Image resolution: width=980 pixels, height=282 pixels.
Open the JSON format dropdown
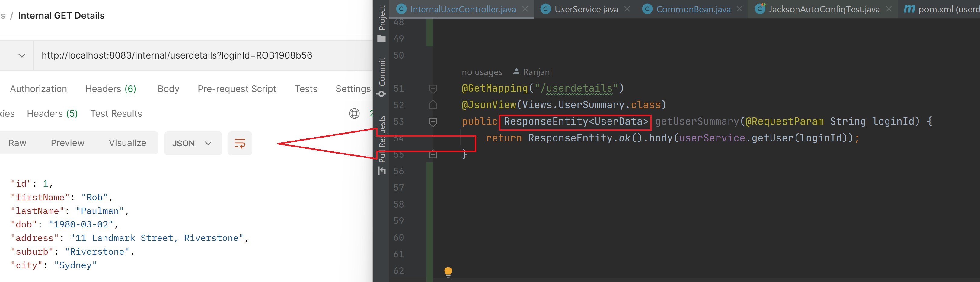(193, 143)
